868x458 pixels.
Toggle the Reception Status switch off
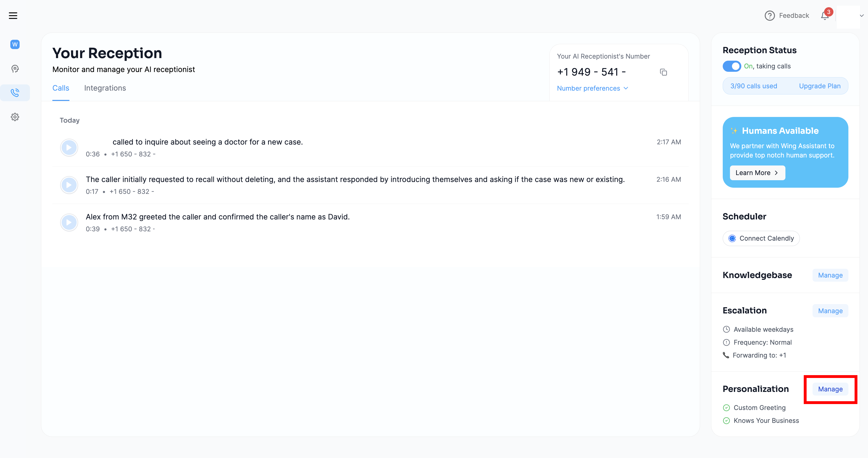(x=732, y=66)
